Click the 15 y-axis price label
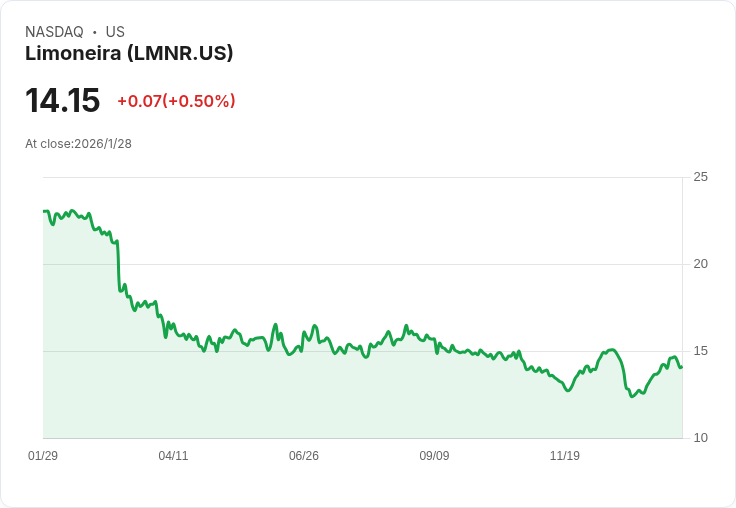The height and width of the screenshot is (508, 736). coord(700,351)
